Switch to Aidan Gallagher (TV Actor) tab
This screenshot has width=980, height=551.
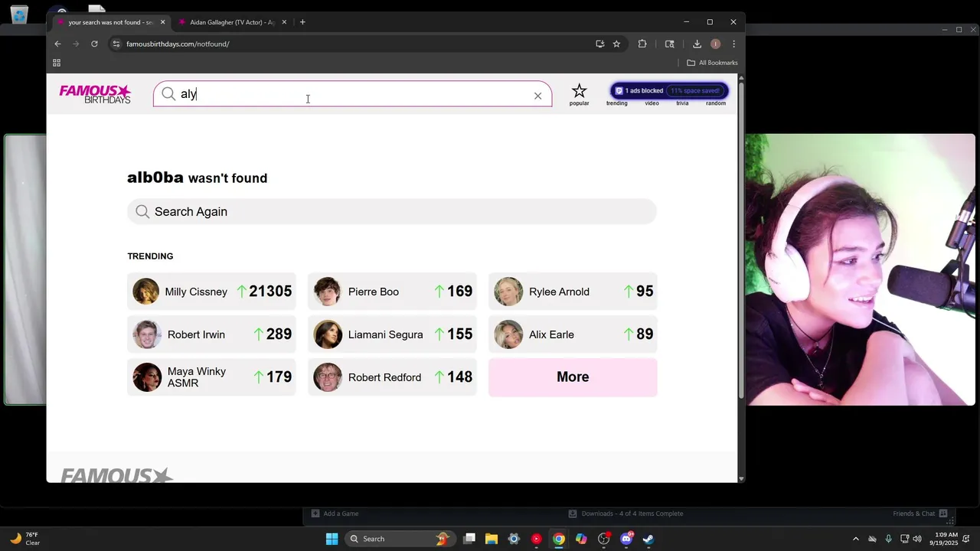[231, 22]
